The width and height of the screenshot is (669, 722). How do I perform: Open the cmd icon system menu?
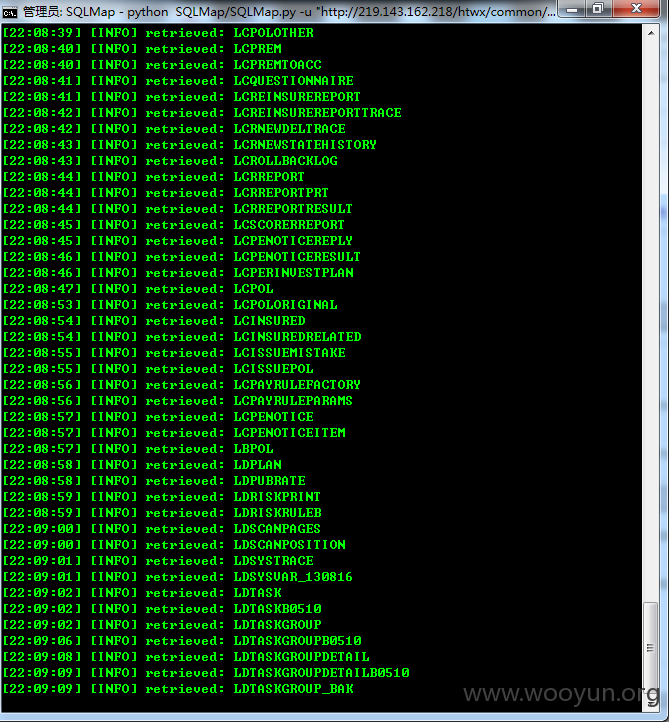[10, 12]
